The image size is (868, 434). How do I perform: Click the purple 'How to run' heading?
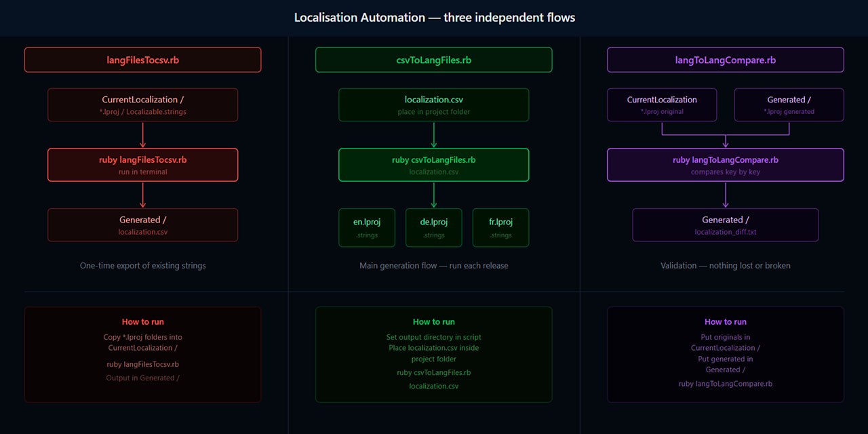(726, 322)
